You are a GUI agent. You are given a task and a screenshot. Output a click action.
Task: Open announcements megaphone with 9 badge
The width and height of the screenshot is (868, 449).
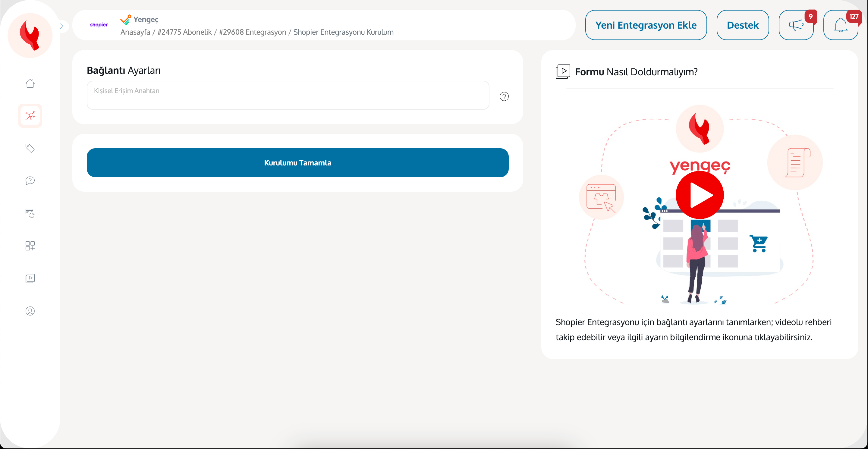[796, 25]
